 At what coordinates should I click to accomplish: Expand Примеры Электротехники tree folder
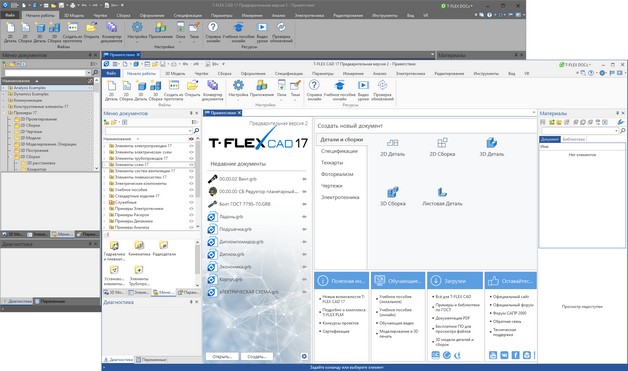point(105,208)
